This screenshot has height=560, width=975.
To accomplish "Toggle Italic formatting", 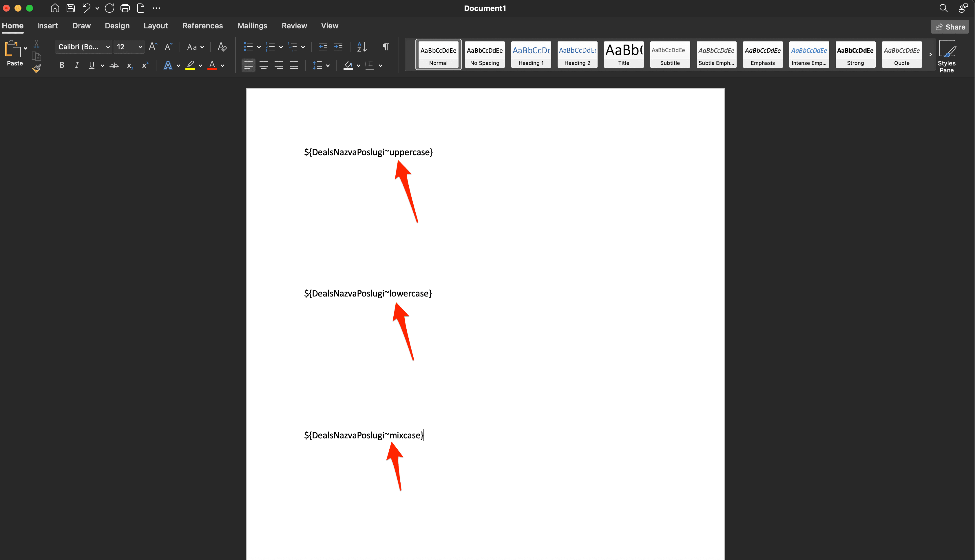I will (76, 65).
